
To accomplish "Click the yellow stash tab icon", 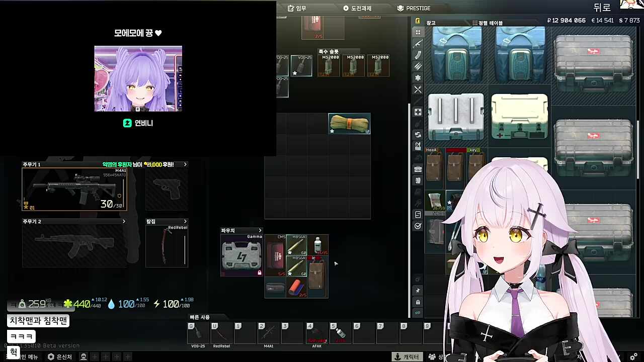I will 418,21.
